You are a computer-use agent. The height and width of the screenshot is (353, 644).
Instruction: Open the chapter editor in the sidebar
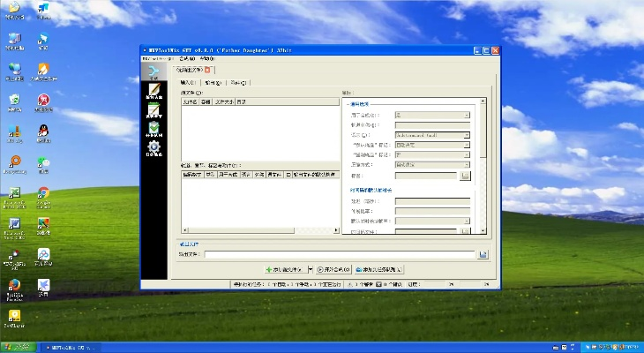(154, 111)
